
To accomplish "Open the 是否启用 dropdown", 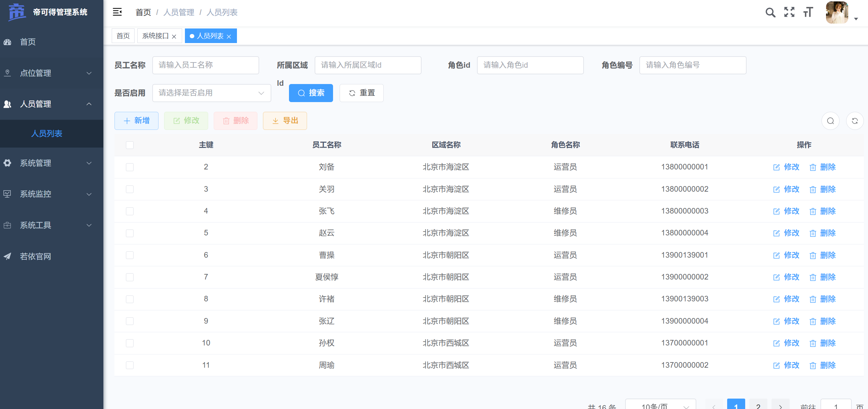I will [x=211, y=93].
